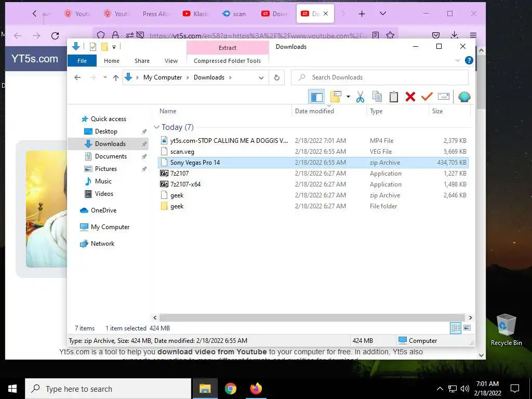The height and width of the screenshot is (399, 532).
Task: Toggle the navigation pane toolbar button
Action: click(x=316, y=97)
